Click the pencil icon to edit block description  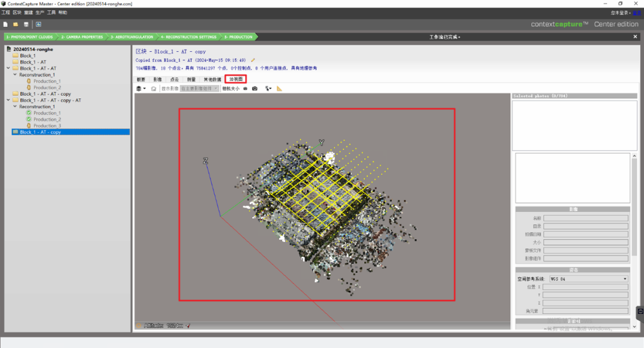point(253,60)
